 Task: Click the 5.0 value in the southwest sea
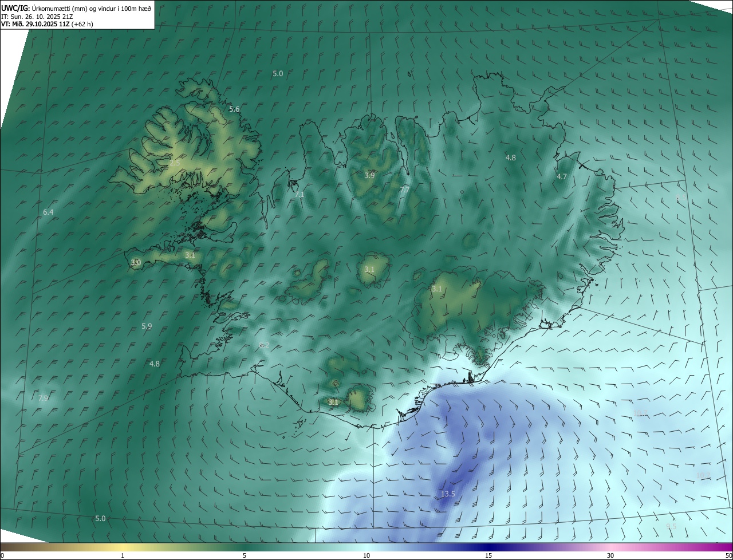100,518
